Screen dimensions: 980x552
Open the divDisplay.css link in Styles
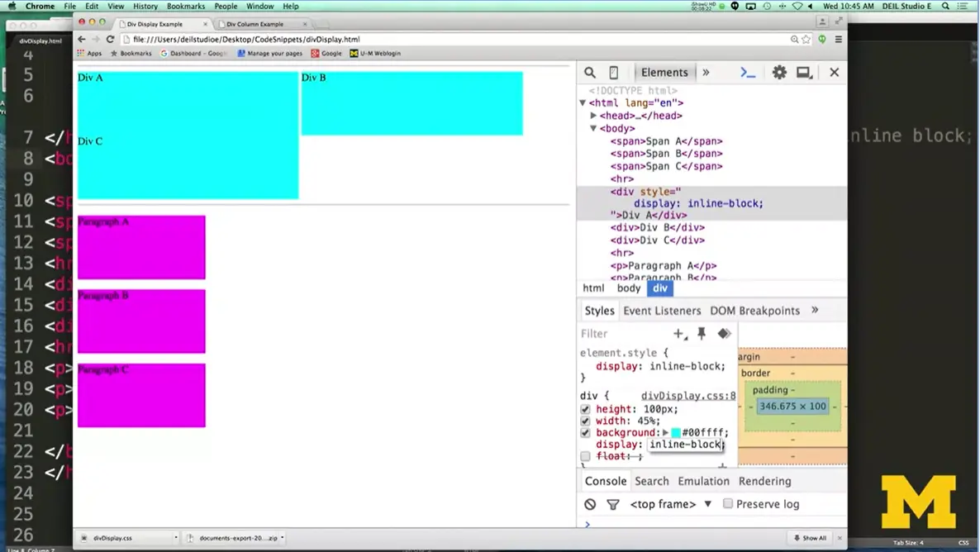point(688,396)
